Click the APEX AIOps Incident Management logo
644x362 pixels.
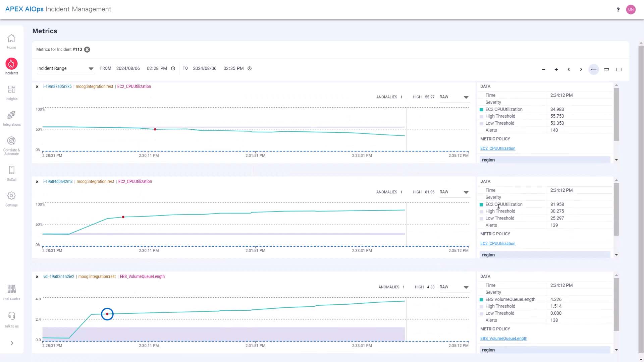[58, 9]
